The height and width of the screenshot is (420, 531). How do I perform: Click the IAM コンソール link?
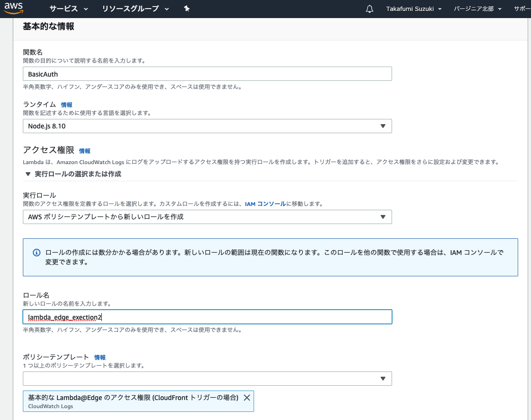(265, 204)
